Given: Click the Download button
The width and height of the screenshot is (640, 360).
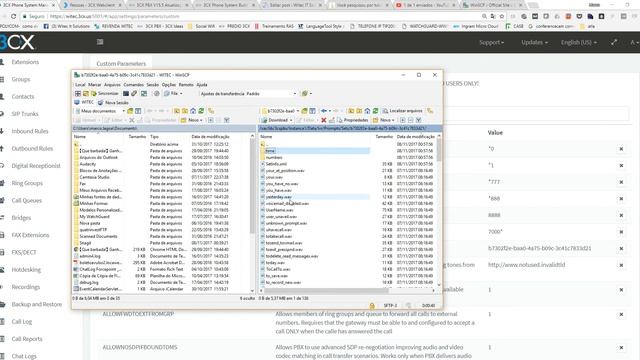Looking at the screenshot, I should pyautogui.click(x=277, y=120).
